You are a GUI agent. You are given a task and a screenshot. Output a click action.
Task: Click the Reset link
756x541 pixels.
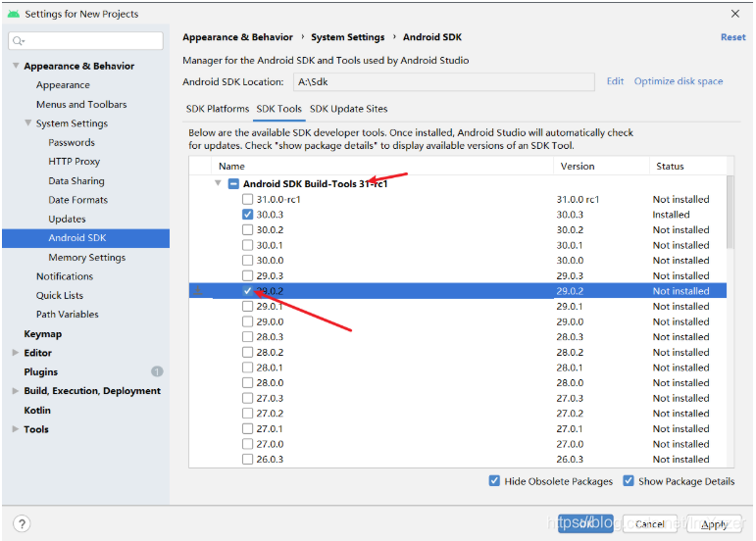(732, 37)
